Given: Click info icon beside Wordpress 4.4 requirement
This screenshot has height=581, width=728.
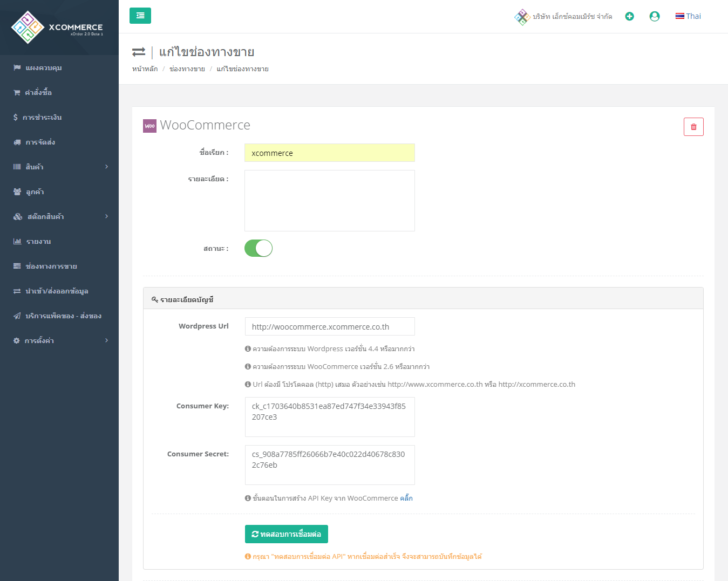Looking at the screenshot, I should [248, 349].
